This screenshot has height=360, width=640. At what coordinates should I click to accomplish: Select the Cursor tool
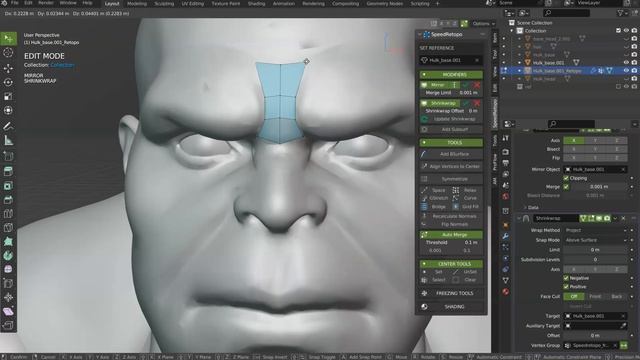click(8, 53)
